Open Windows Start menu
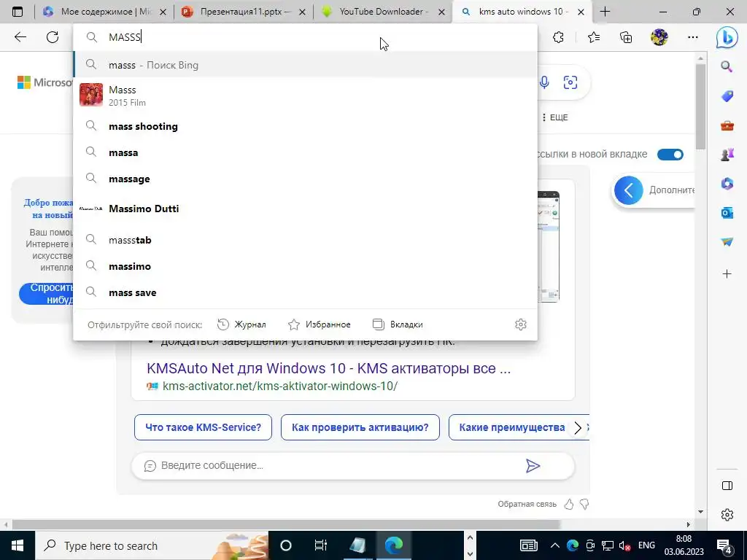This screenshot has width=747, height=560. (18, 545)
